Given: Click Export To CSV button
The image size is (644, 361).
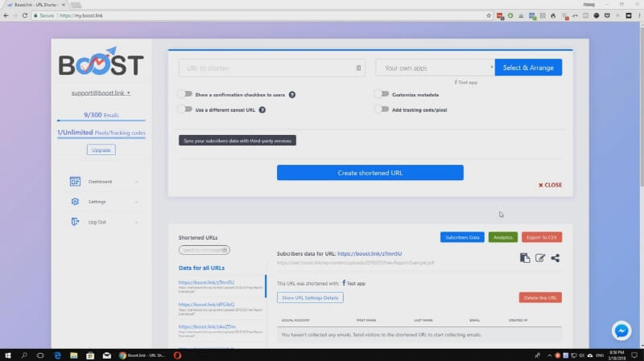Looking at the screenshot, I should click(x=542, y=237).
